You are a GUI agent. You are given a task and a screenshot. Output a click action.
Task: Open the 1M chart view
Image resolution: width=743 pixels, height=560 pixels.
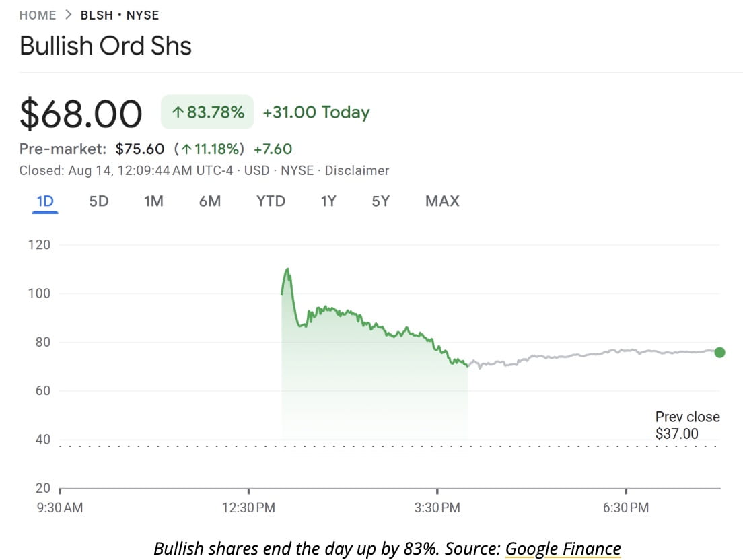(153, 201)
